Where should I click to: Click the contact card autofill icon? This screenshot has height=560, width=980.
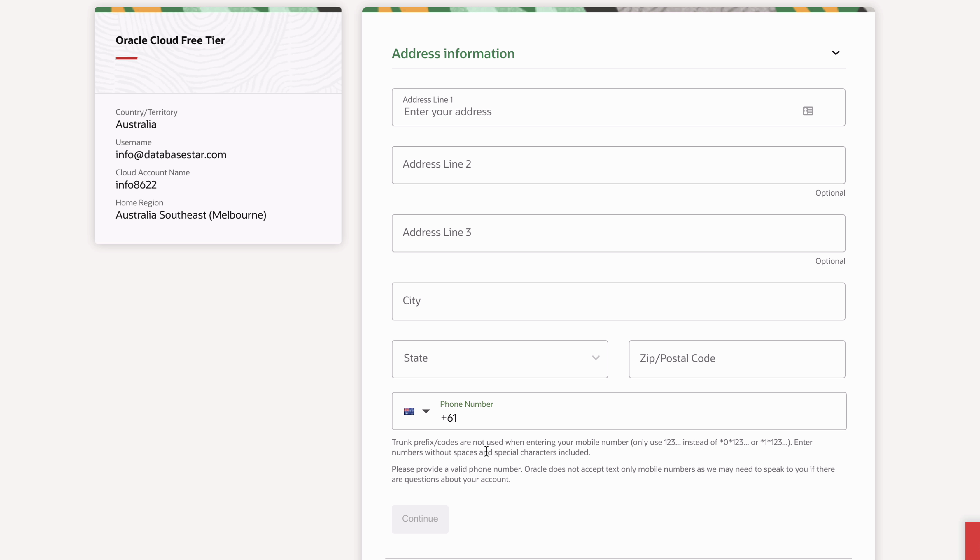(x=808, y=111)
